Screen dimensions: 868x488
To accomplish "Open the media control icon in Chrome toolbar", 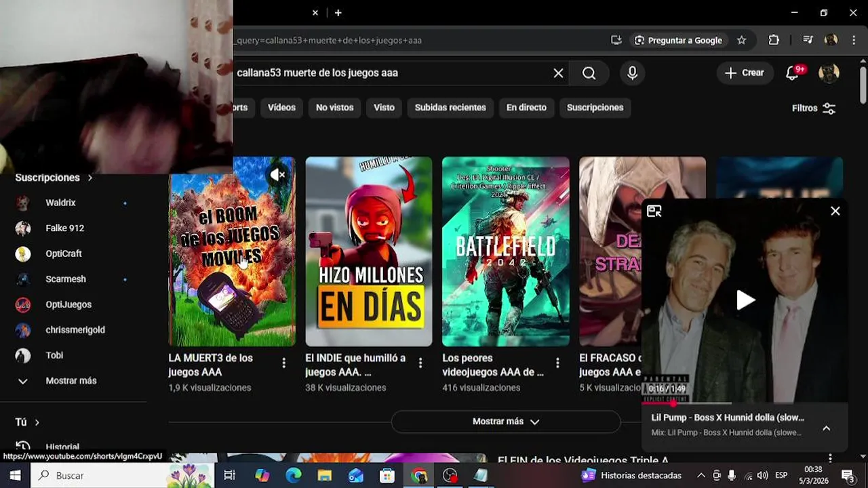I will [808, 40].
